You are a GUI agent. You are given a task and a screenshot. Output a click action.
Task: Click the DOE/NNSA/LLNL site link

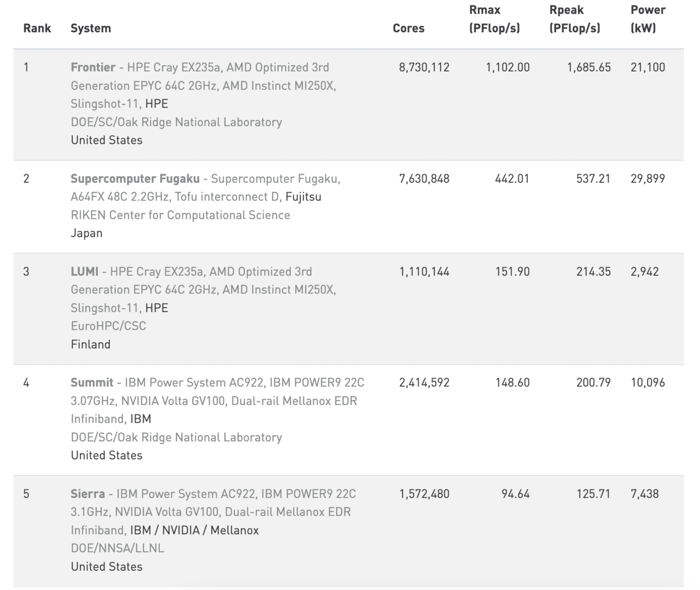pos(117,548)
